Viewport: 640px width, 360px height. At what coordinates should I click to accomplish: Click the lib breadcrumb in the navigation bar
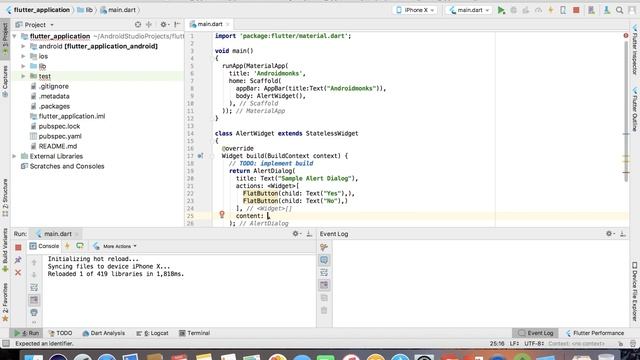(x=85, y=10)
